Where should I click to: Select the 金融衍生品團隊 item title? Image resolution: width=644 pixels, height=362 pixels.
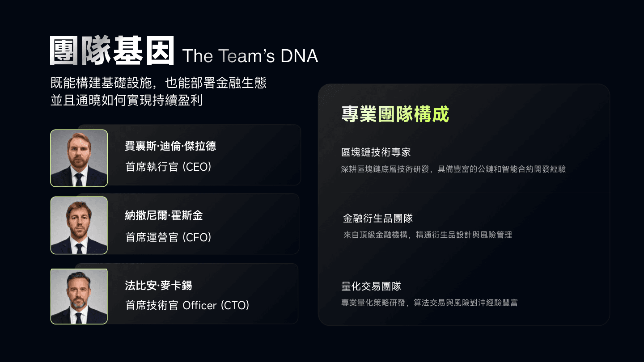pyautogui.click(x=378, y=219)
